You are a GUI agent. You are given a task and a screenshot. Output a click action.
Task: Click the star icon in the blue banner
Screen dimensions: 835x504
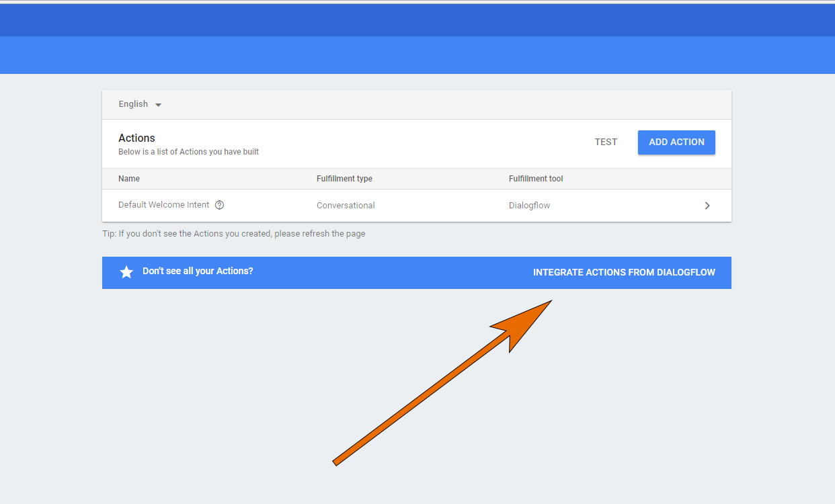126,272
